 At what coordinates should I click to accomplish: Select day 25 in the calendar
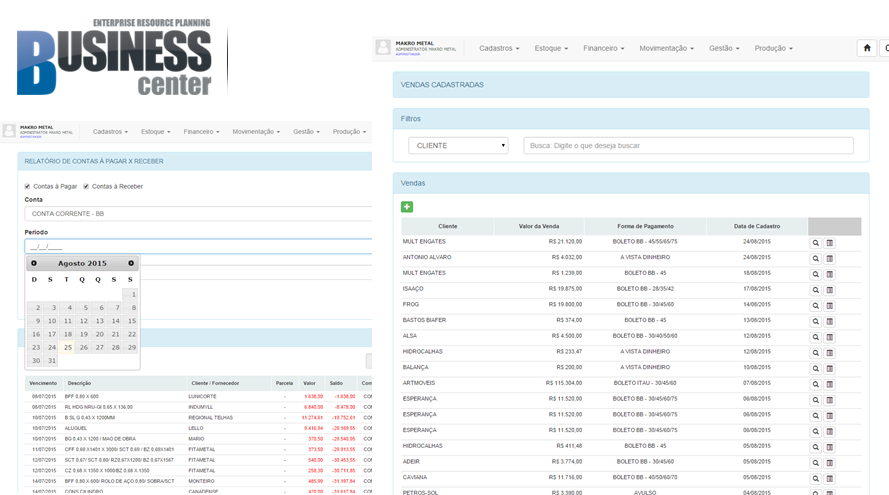(x=67, y=348)
